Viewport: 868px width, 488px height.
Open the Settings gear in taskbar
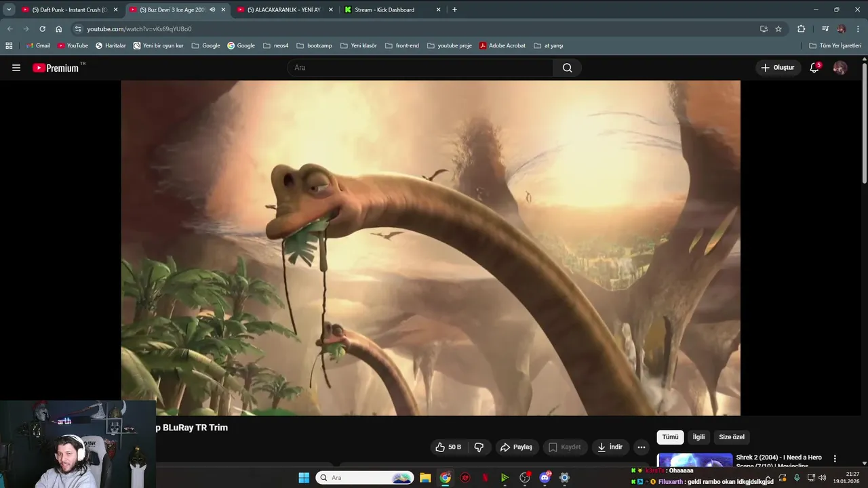point(564,478)
